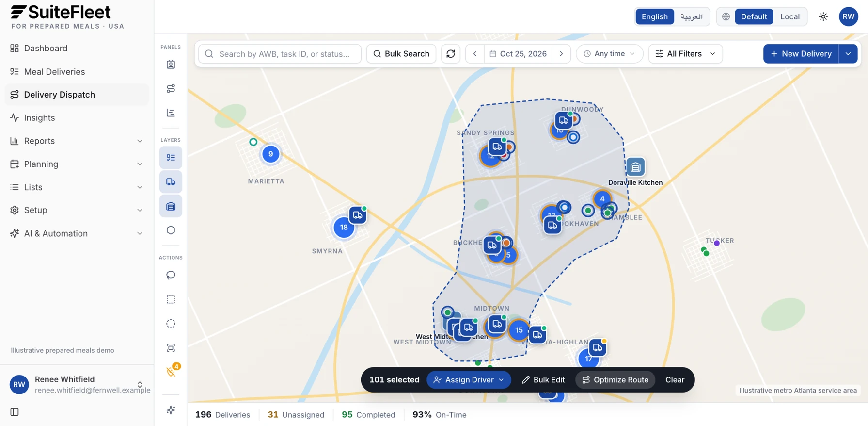Click the cluster marker labeled 9 near Marietta
Viewport: 868px width, 426px height.
[270, 154]
